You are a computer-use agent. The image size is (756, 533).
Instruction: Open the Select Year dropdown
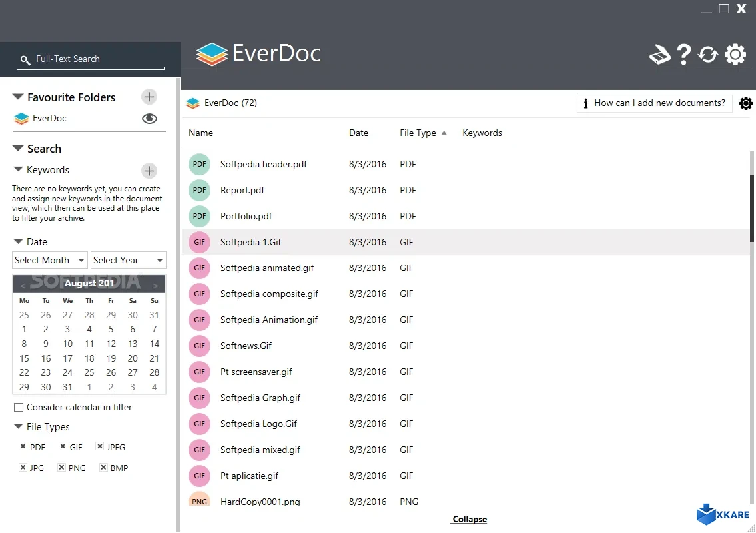click(129, 261)
